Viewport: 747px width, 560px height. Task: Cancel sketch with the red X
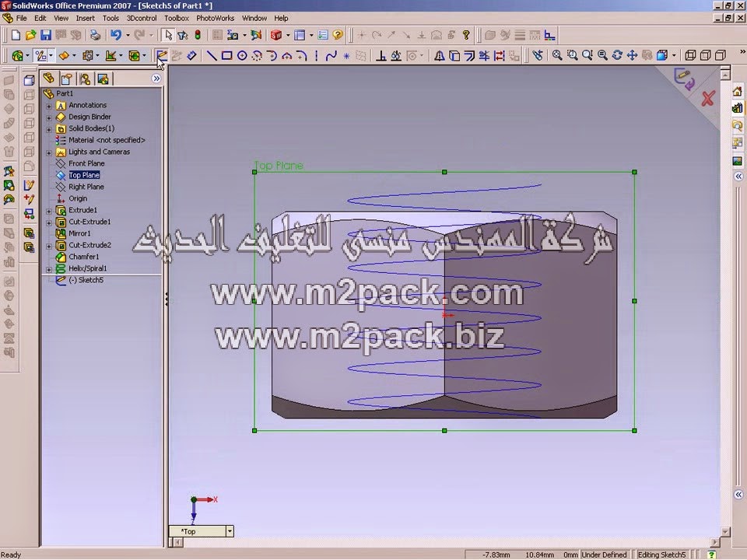click(708, 99)
